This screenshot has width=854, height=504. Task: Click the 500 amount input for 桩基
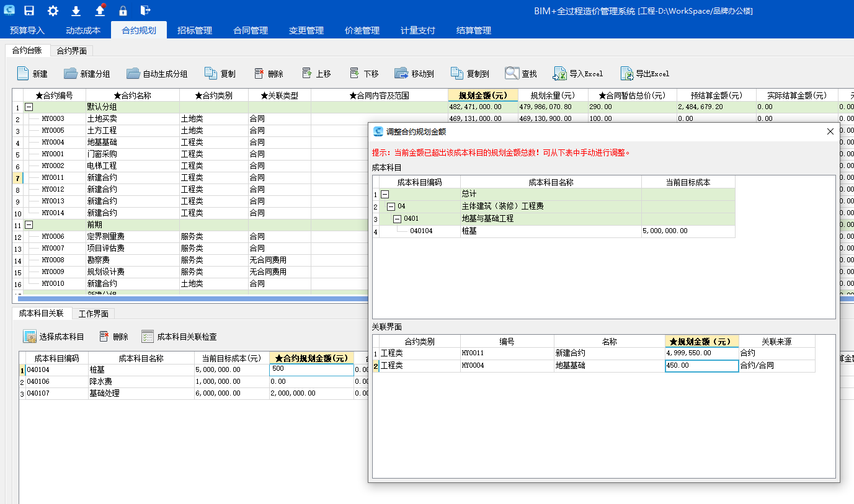[x=312, y=369]
